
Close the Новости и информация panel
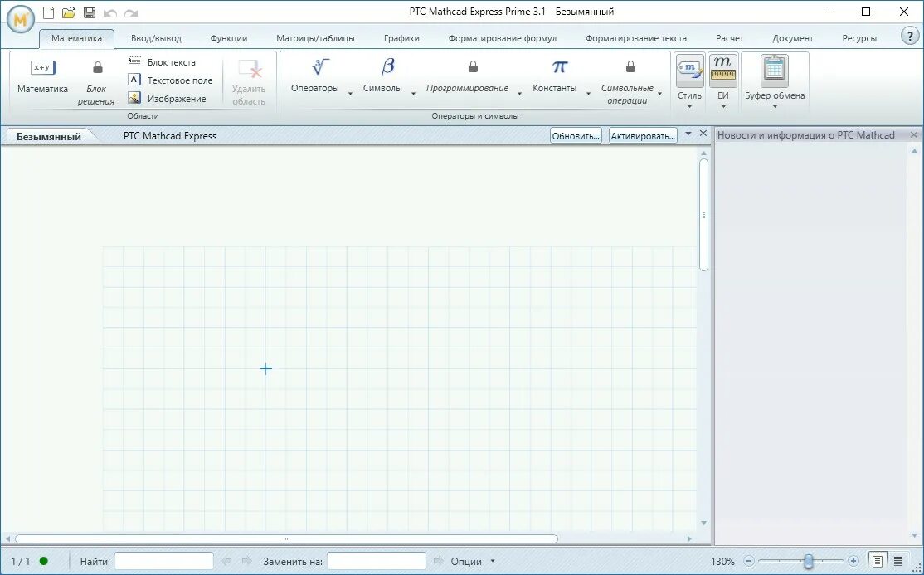coord(914,135)
